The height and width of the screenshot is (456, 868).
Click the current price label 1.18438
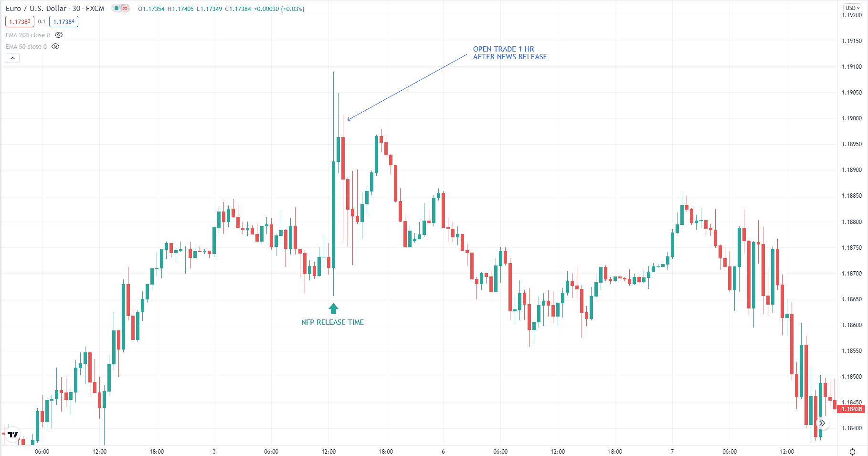coord(851,409)
